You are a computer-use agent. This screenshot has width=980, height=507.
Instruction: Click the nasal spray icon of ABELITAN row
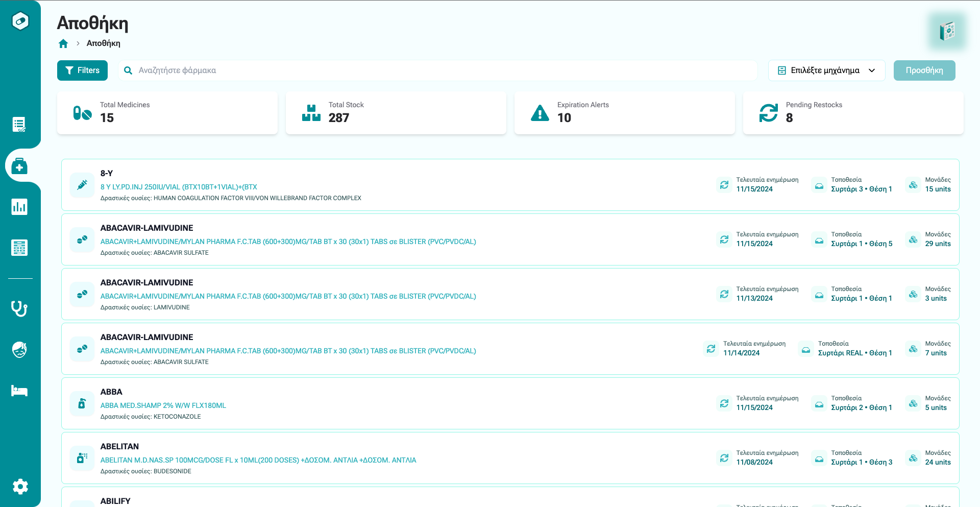coord(82,458)
